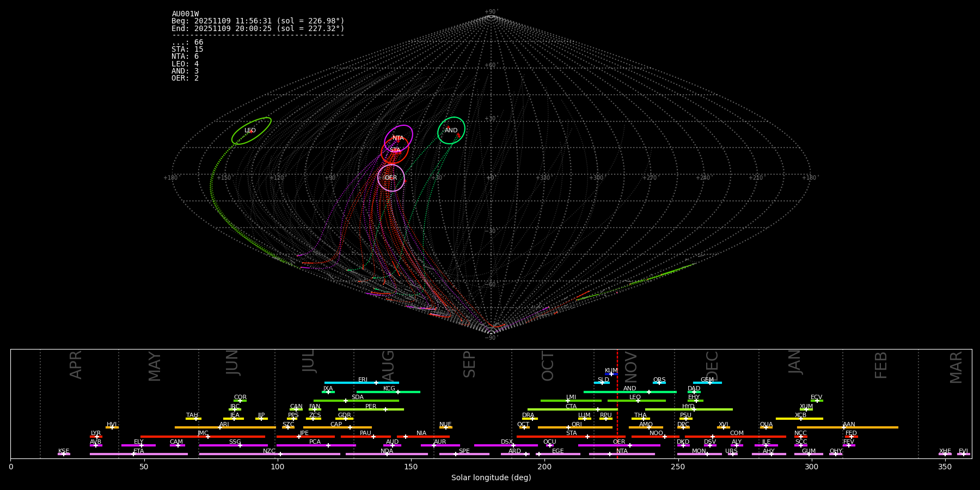980x490 pixels.
Task: Select the SDA shower bar in timeline
Action: coord(356,401)
